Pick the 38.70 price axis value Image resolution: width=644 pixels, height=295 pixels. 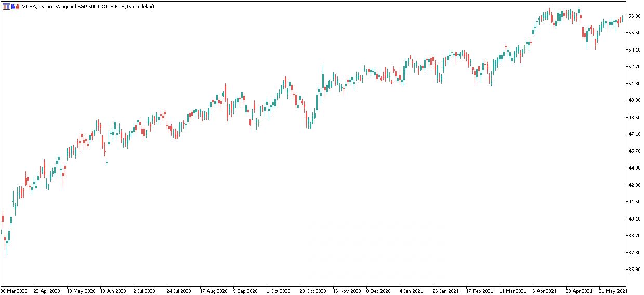tap(634, 236)
